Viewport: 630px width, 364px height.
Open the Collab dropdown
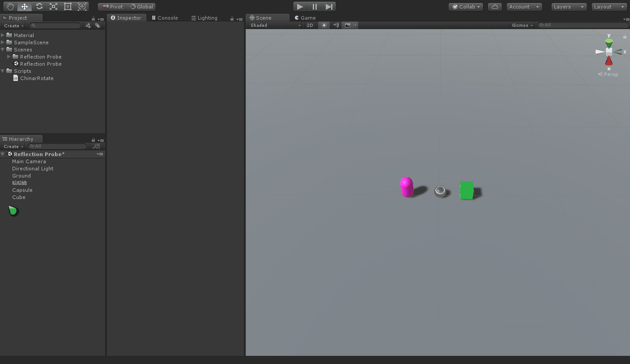click(466, 7)
